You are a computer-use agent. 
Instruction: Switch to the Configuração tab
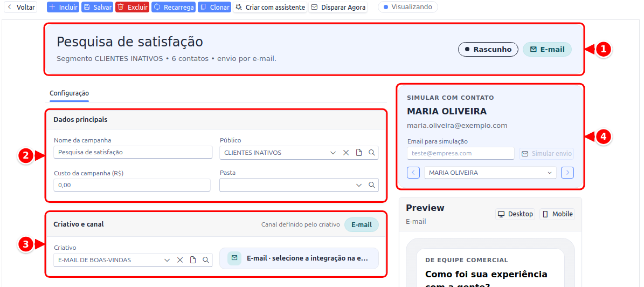pyautogui.click(x=69, y=93)
